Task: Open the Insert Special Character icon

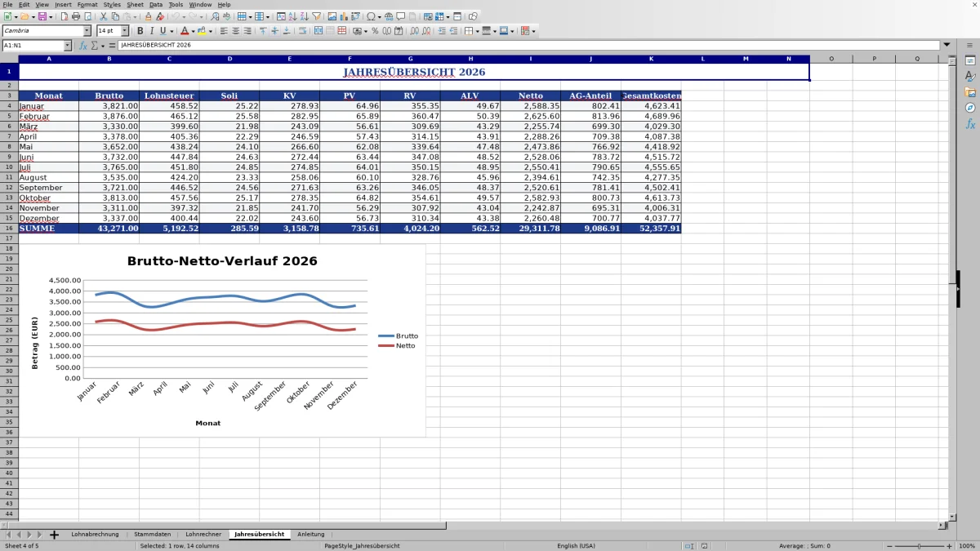Action: tap(369, 14)
